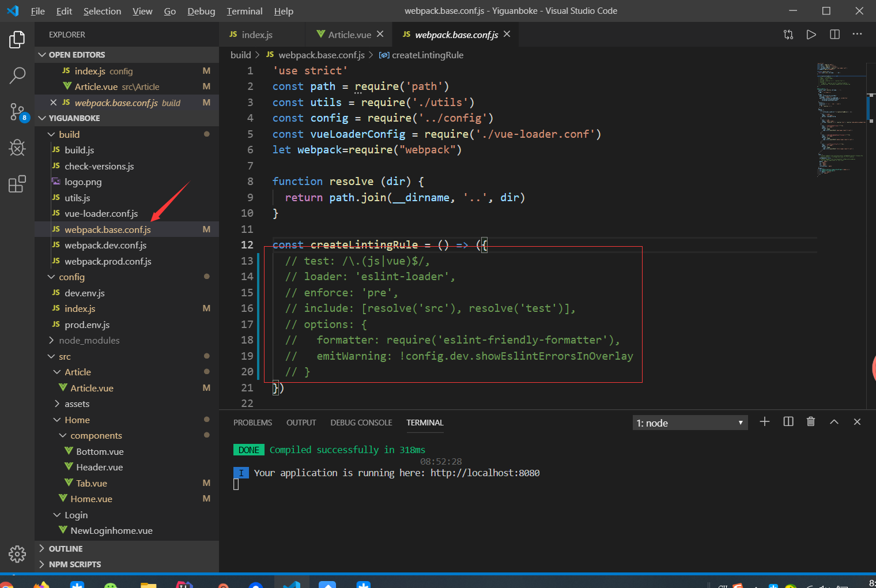Click the VS Code logo icon
This screenshot has height=588, width=876.
13,11
